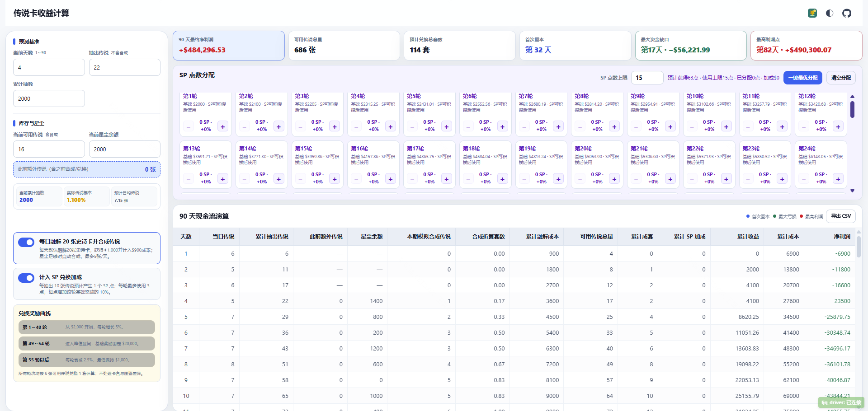Screen dimensions: 868x411
Task: Toggle the 计入 SP 兑换加成 switch
Action: tap(26, 278)
